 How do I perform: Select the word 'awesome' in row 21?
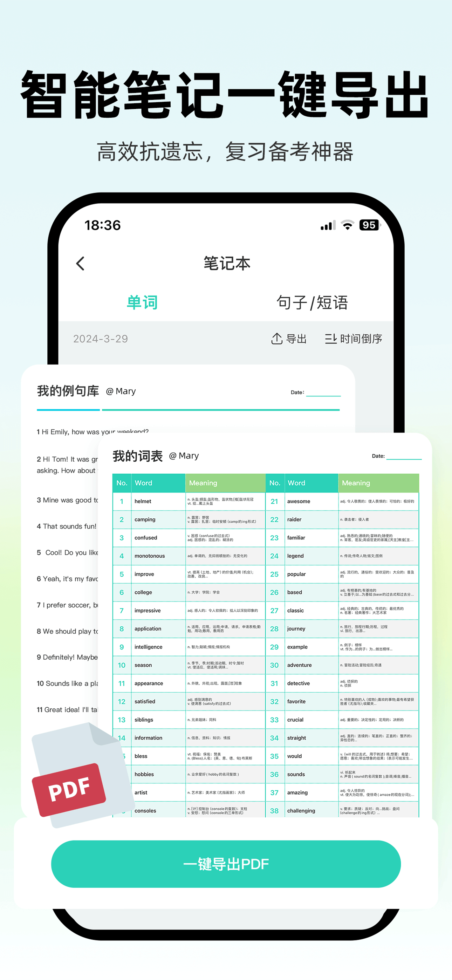pos(299,501)
